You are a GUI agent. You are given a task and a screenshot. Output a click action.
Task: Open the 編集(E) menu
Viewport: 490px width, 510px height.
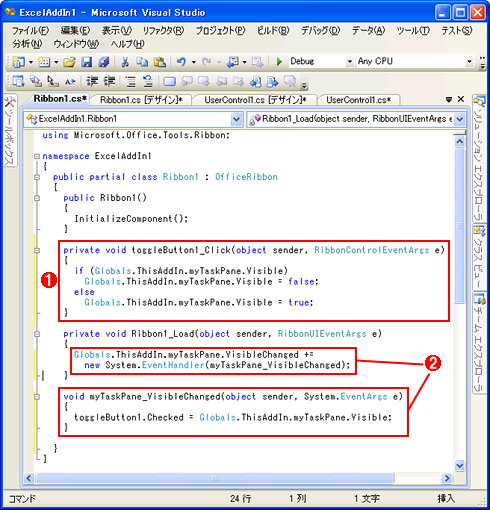pyautogui.click(x=75, y=31)
